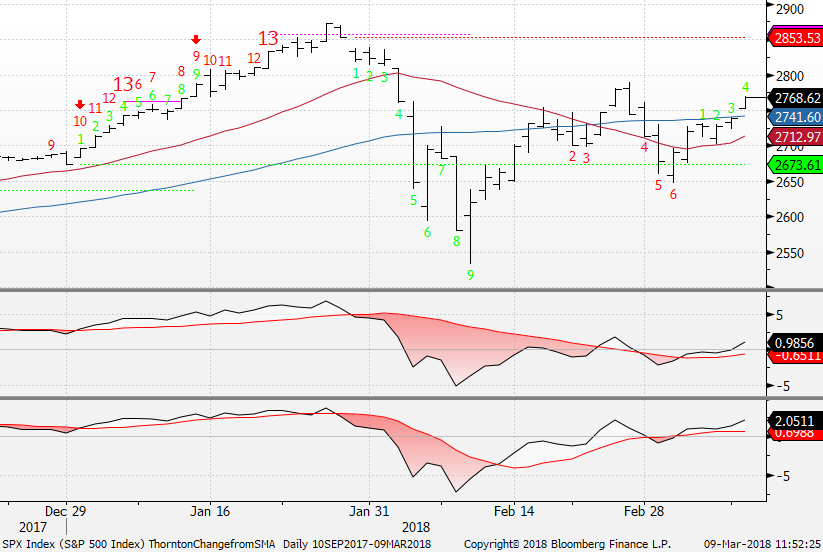Click the red down arrow above red 10
823x552 pixels.
tap(80, 104)
